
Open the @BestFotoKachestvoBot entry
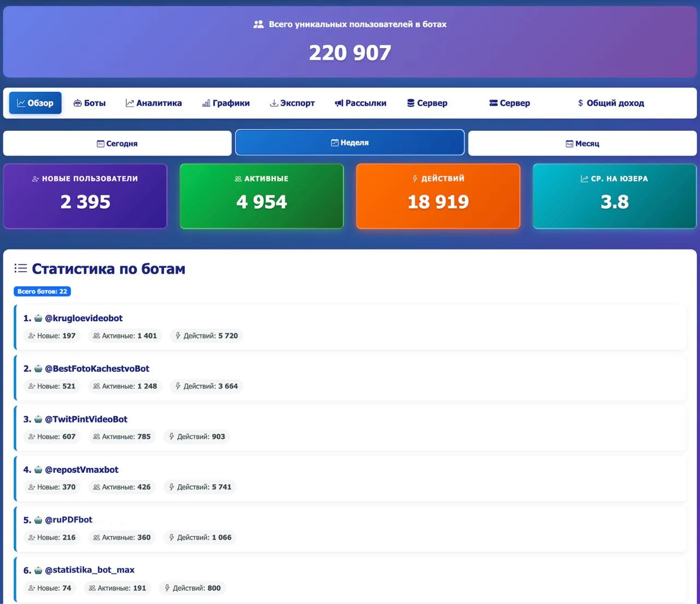[x=350, y=377]
